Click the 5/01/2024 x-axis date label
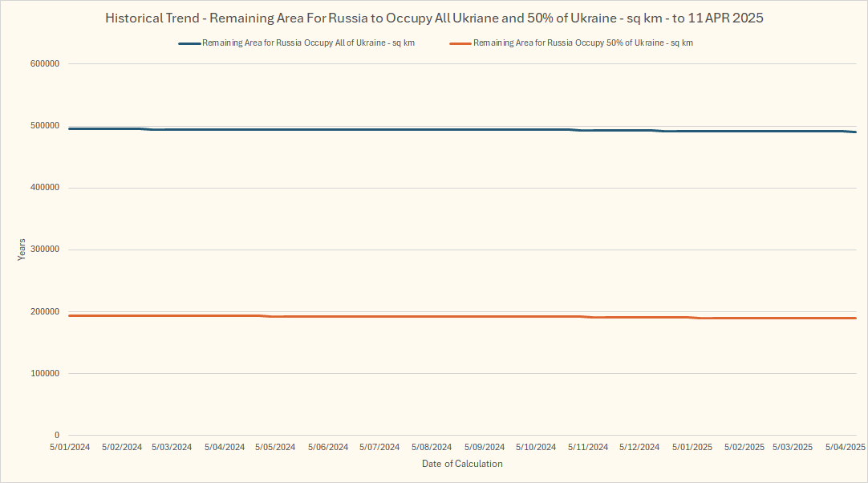Screen dimensions: 868x483 [x=69, y=447]
